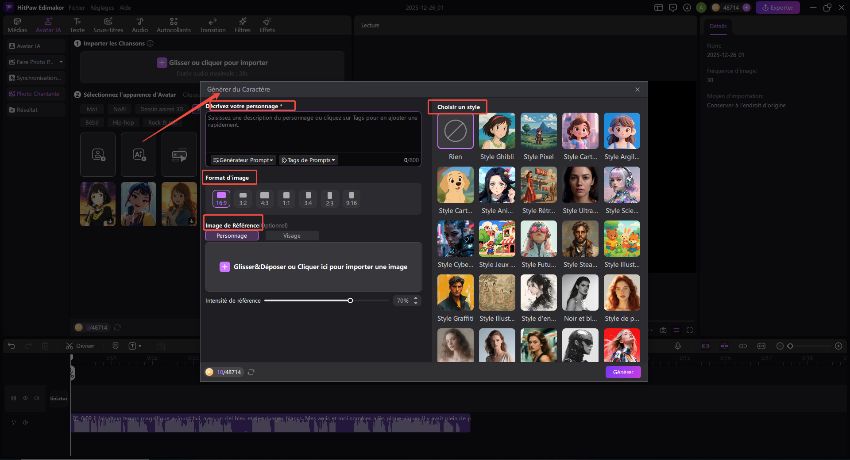Image resolution: width=850 pixels, height=460 pixels.
Task: Click the timeline zoom slider handle
Action: [x=790, y=346]
